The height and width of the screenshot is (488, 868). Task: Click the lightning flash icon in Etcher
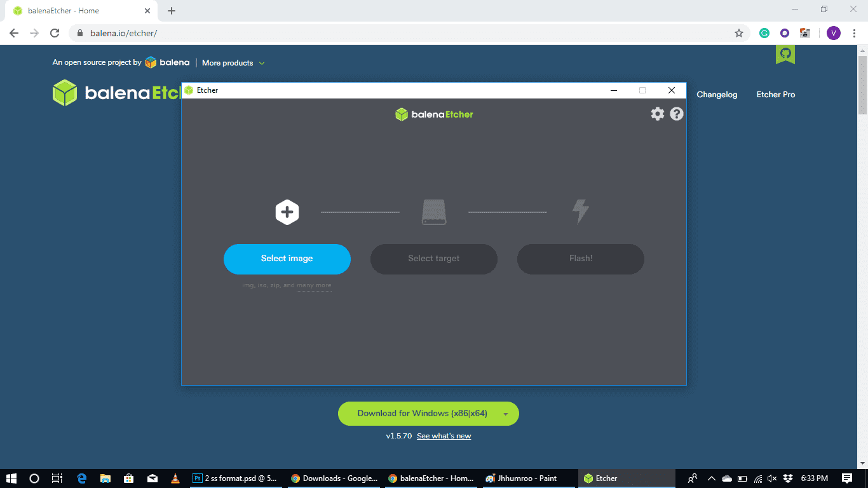tap(580, 212)
